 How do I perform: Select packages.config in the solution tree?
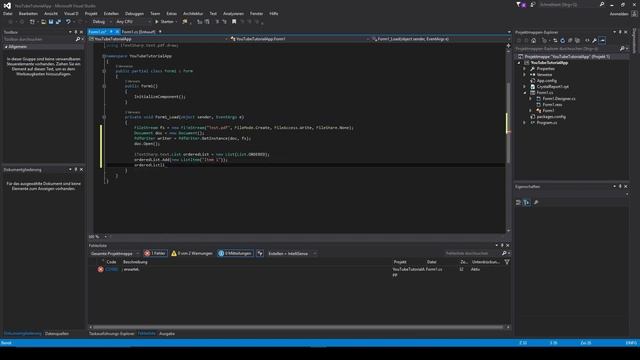551,117
